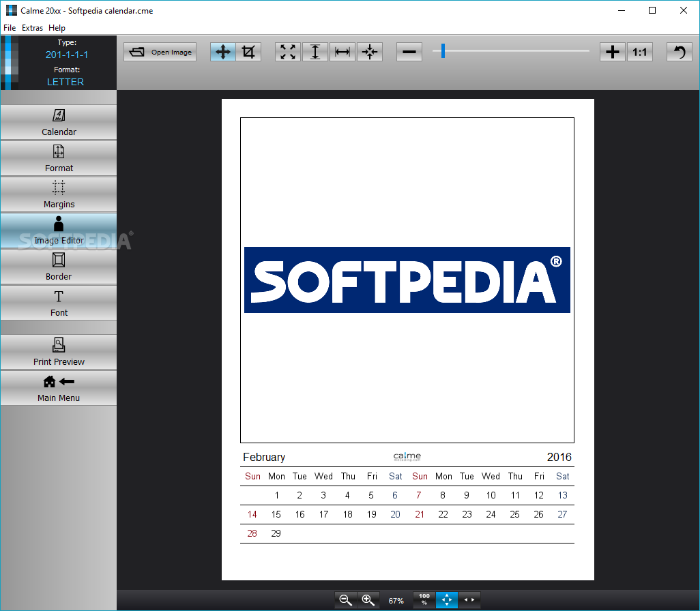The width and height of the screenshot is (700, 611).
Task: Open the Format panel
Action: (x=59, y=158)
